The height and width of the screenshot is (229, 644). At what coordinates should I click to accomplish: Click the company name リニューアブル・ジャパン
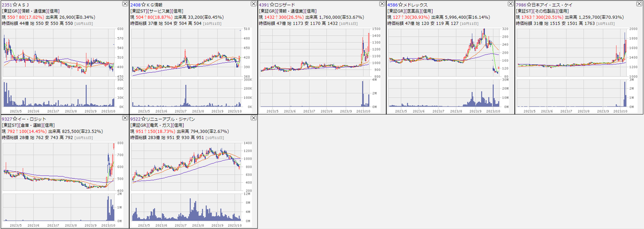[x=170, y=118]
